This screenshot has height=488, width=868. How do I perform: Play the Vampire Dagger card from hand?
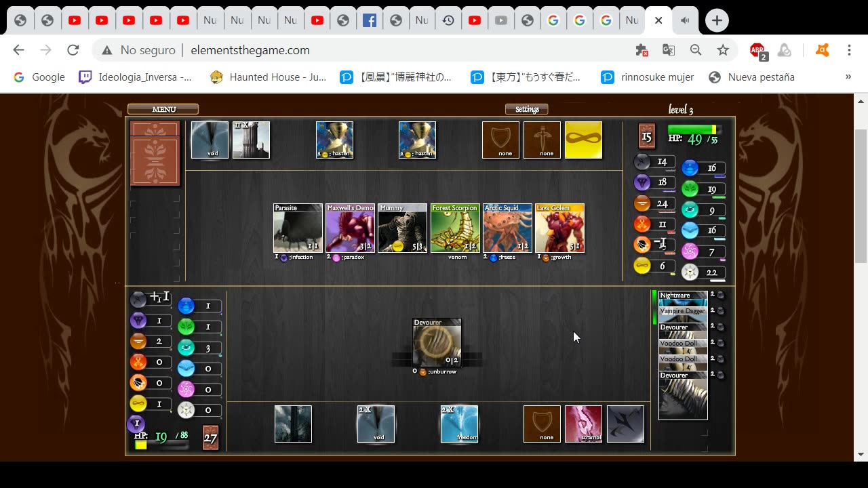pos(683,314)
